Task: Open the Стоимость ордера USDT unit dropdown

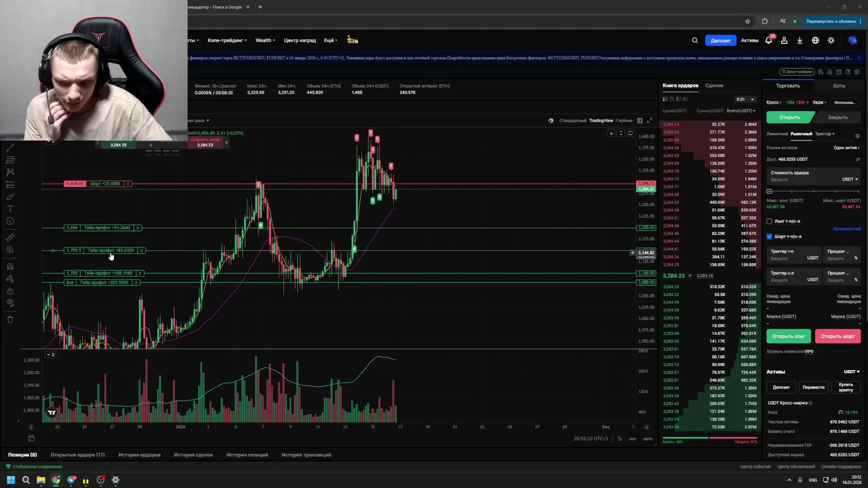Action: (850, 180)
